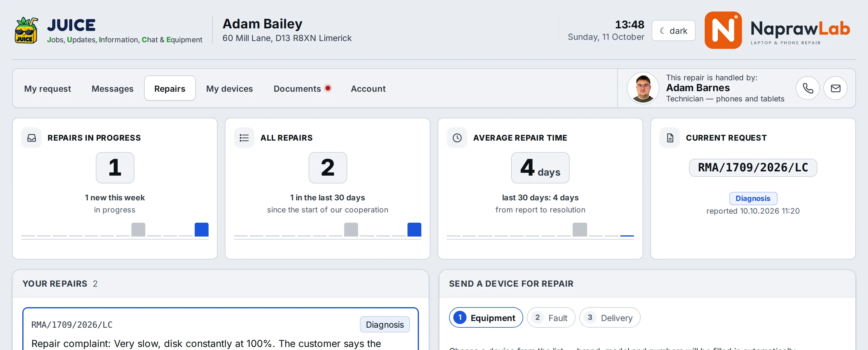The width and height of the screenshot is (868, 350).
Task: Click the red notification dot on Documents
Action: 328,88
